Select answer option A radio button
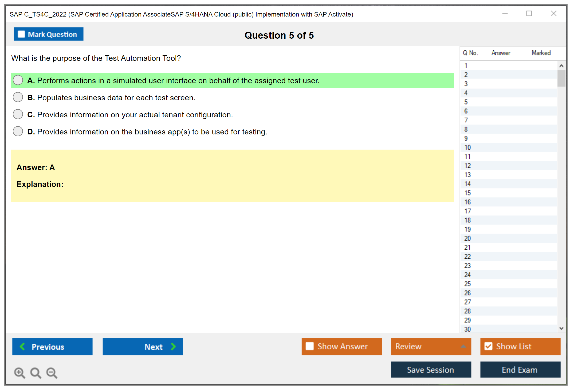Image resolution: width=574 pixels, height=392 pixels. (18, 80)
